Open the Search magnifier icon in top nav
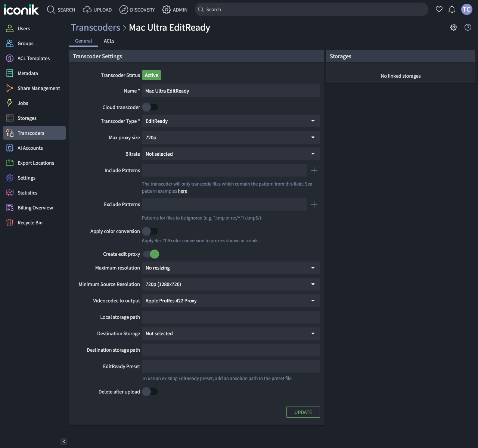Image resolution: width=478 pixels, height=448 pixels. point(51,10)
